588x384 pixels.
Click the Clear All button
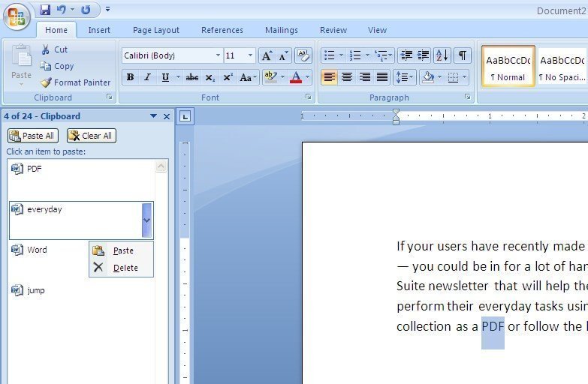pyautogui.click(x=91, y=136)
